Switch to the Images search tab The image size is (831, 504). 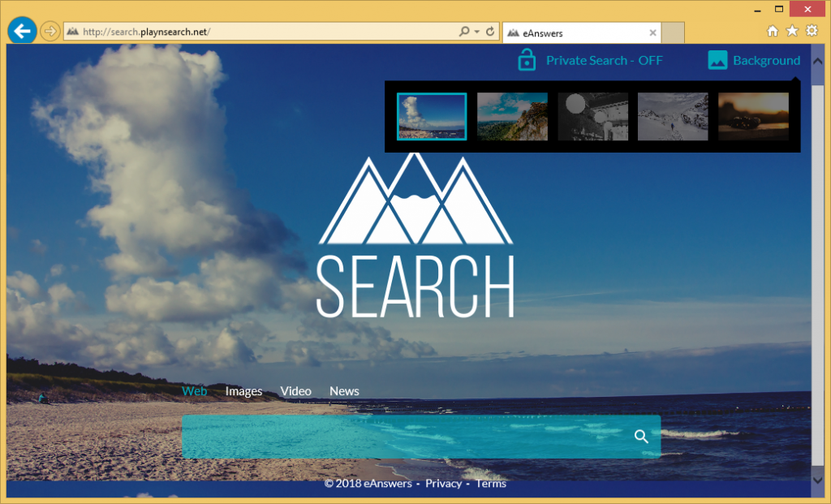click(243, 391)
